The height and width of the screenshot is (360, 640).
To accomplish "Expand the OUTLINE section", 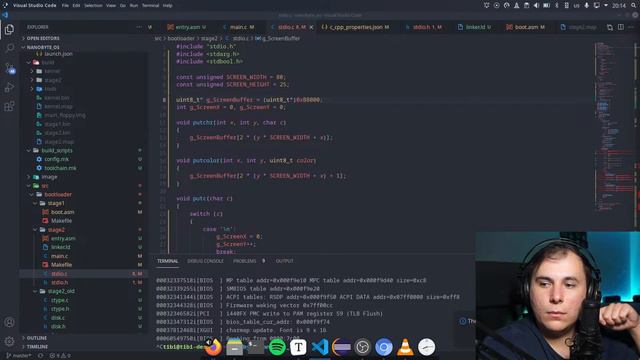I will click(37, 338).
